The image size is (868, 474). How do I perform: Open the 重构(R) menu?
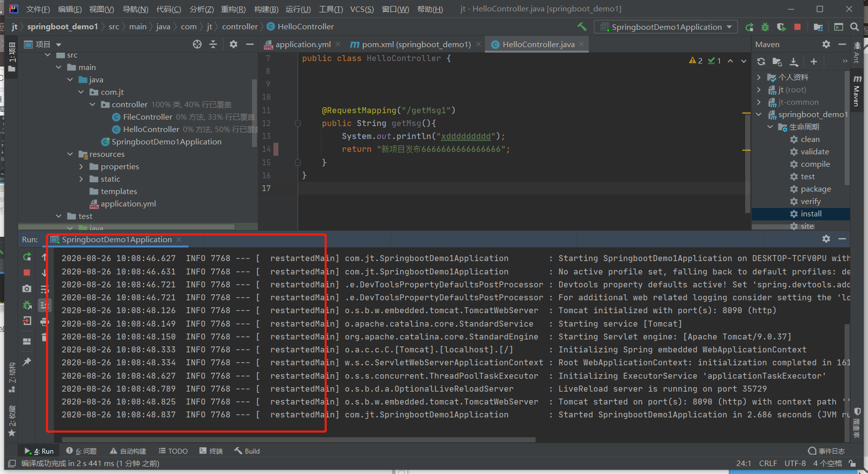[x=234, y=9]
